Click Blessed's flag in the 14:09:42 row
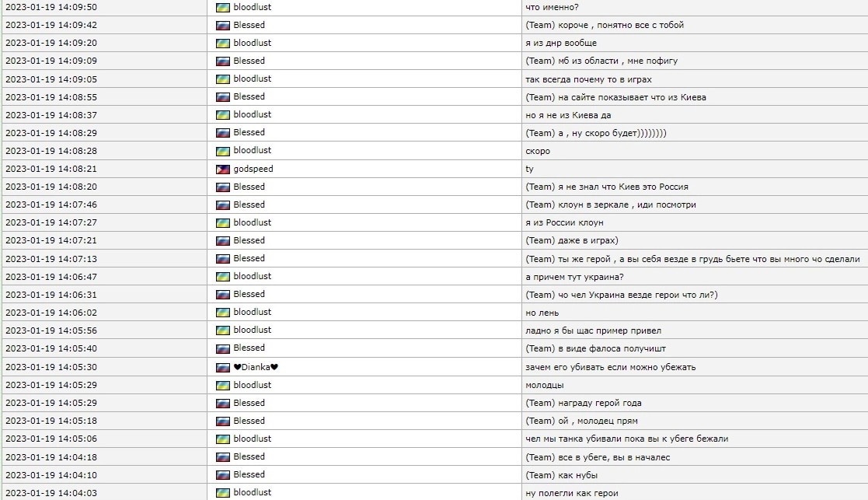The height and width of the screenshot is (500, 868). 222,25
